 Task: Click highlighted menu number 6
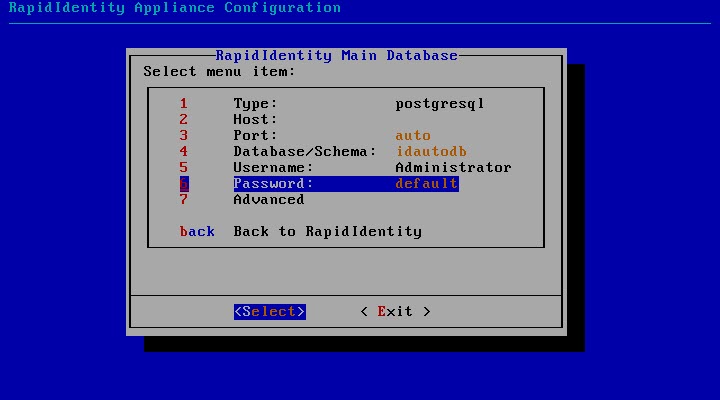184,184
